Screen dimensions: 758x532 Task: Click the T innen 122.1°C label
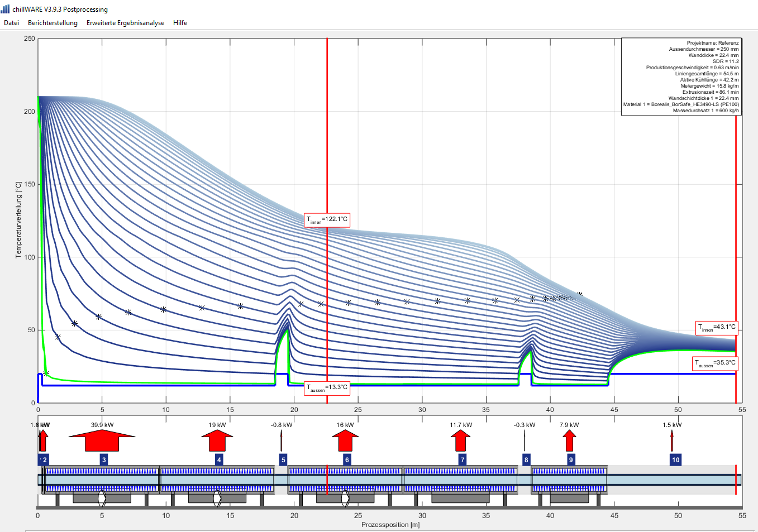pyautogui.click(x=327, y=220)
